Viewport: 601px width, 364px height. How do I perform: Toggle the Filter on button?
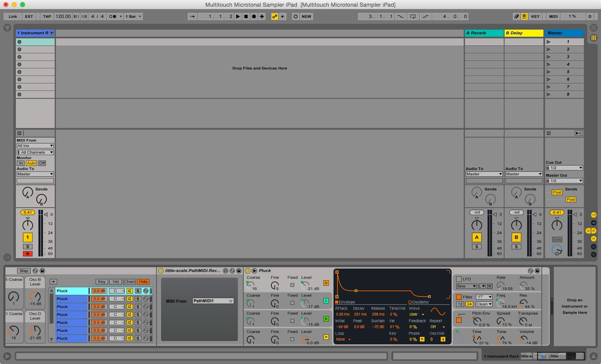(x=459, y=297)
